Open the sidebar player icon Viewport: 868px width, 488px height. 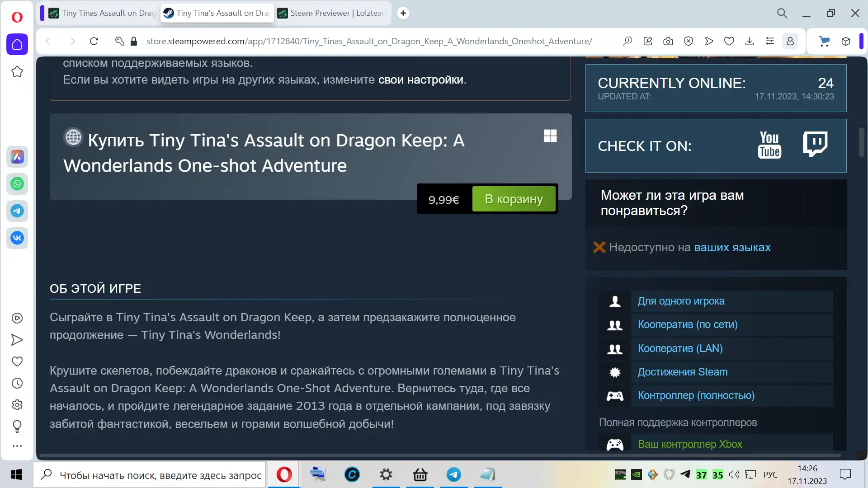pos(17,318)
